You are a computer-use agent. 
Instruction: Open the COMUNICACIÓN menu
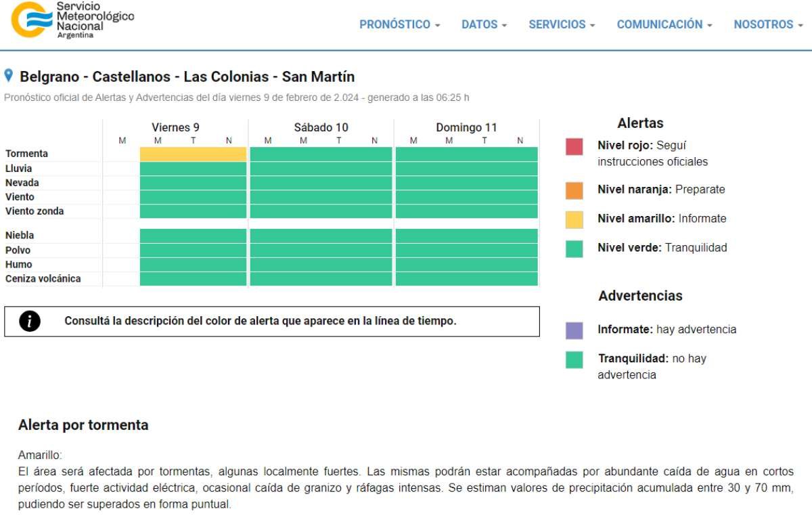pos(664,24)
